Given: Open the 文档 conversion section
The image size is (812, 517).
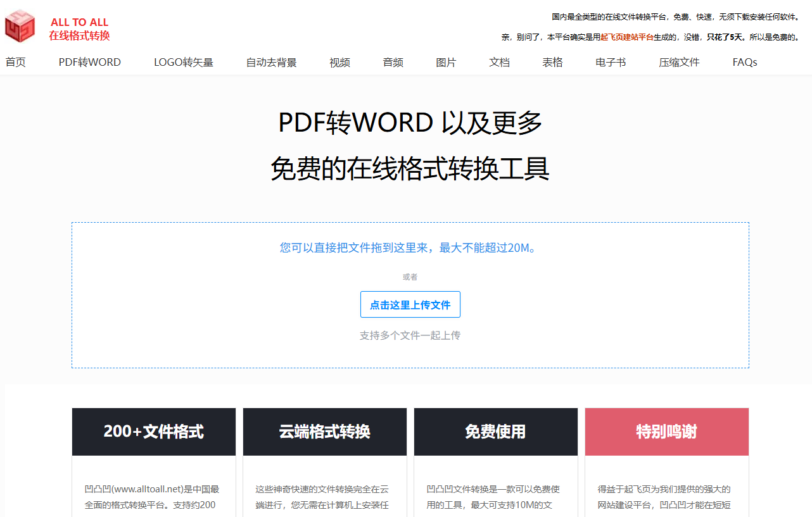Looking at the screenshot, I should 499,62.
